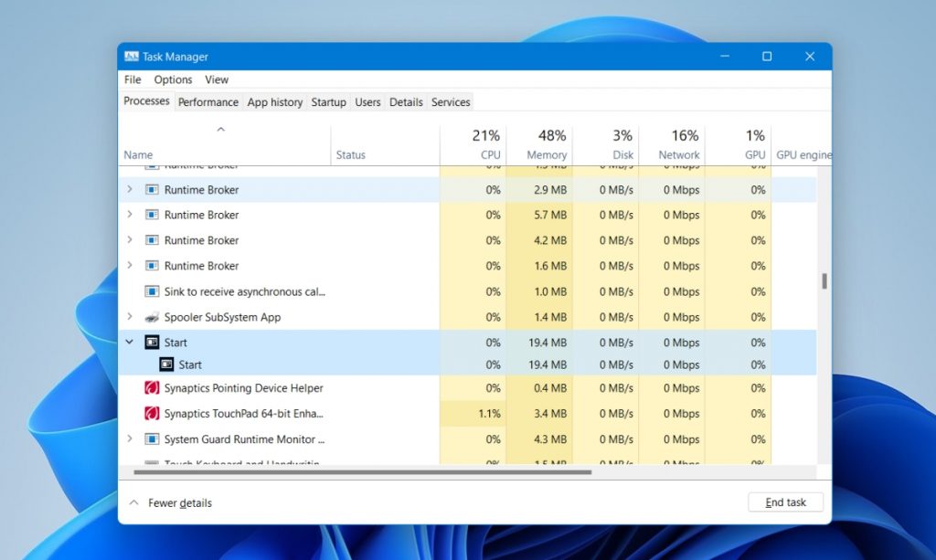Click the Runtime Broker process icon
Image resolution: width=936 pixels, height=560 pixels.
click(151, 189)
